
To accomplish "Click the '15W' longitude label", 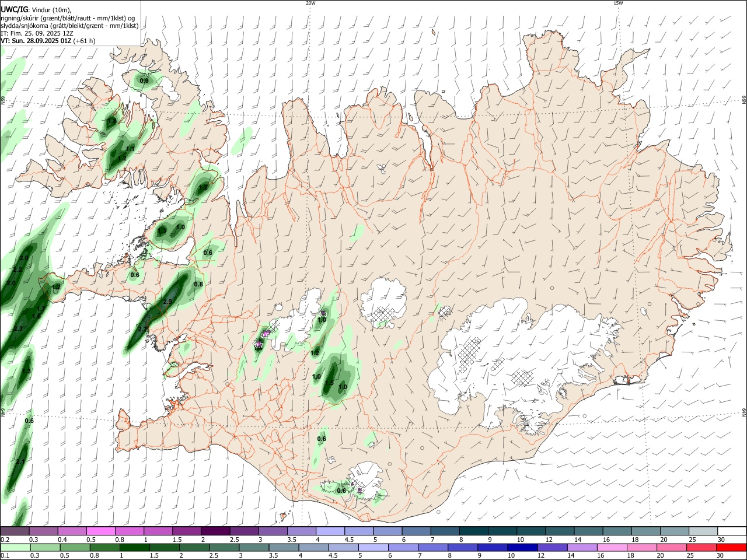I will point(618,3).
